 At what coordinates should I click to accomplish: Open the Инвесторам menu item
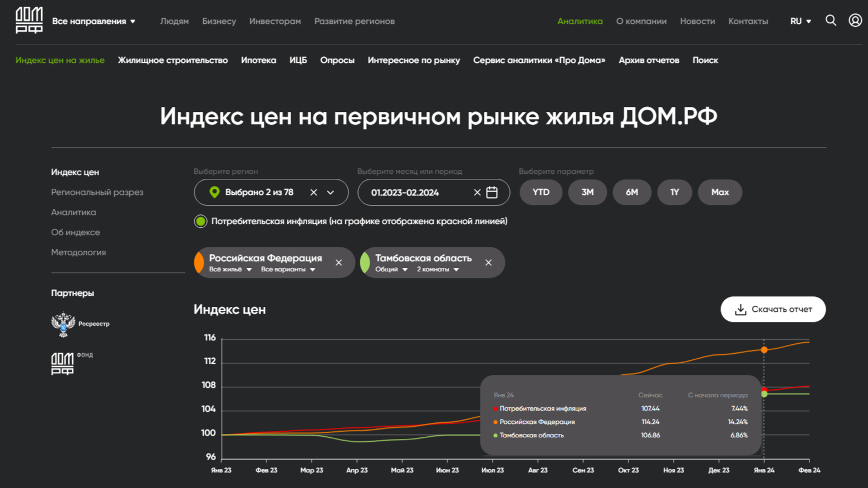[x=275, y=21]
